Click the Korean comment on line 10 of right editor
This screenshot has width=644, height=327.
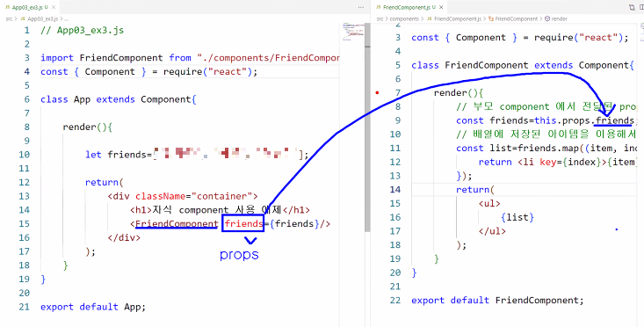point(546,134)
